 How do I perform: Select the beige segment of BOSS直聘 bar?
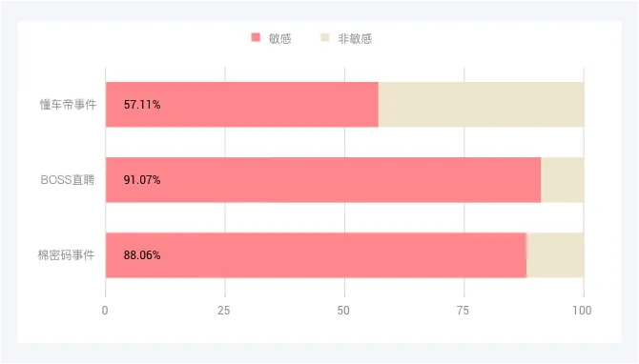(x=563, y=180)
